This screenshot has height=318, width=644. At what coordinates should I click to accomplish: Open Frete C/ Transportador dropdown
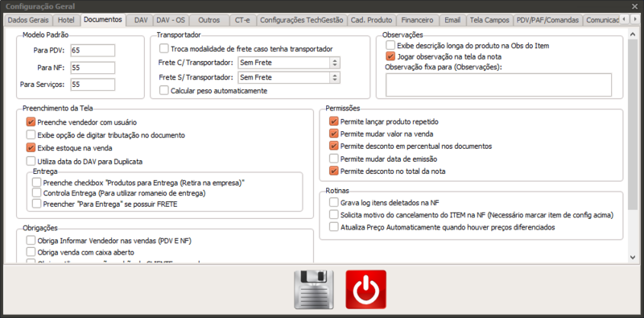tap(289, 63)
